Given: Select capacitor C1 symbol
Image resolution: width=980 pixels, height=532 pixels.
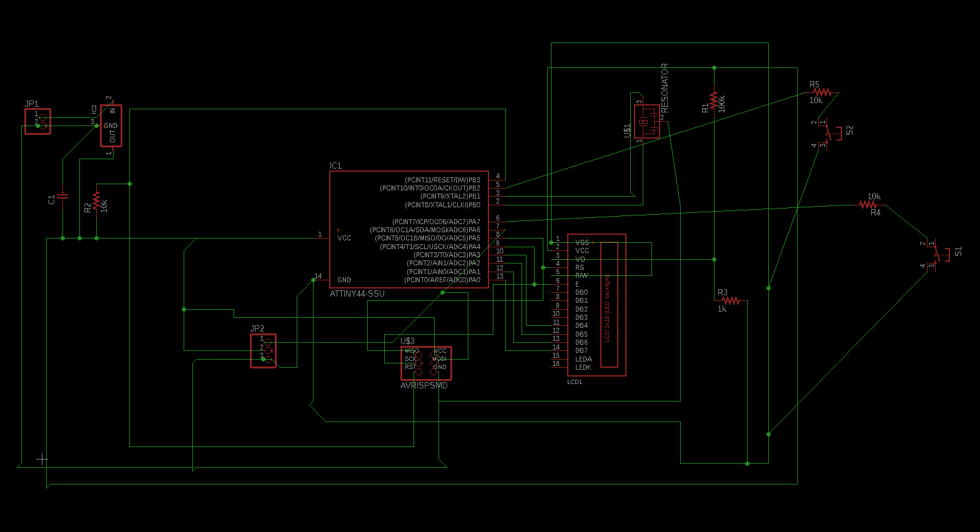Looking at the screenshot, I should (x=63, y=195).
